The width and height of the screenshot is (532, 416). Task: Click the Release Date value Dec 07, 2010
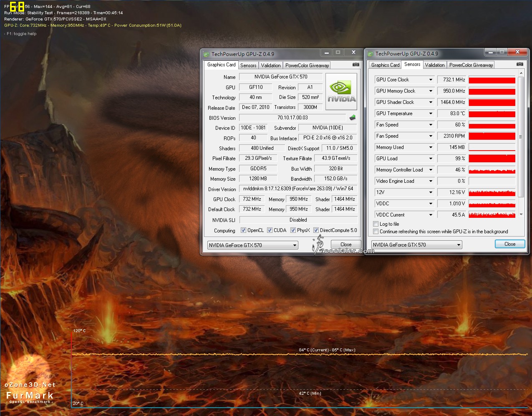[x=256, y=107]
